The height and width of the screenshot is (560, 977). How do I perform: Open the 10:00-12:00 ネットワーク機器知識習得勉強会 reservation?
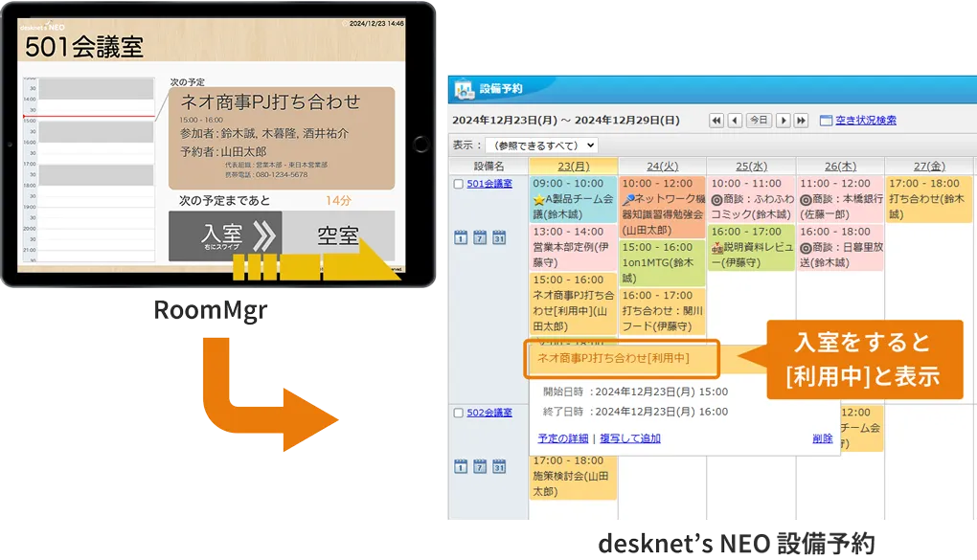[x=662, y=207]
